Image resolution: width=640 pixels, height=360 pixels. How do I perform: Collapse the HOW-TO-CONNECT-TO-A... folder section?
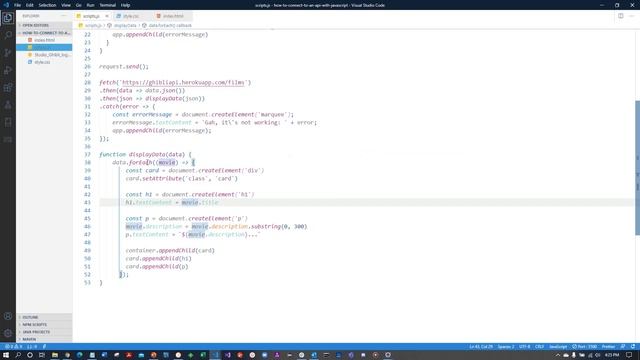tap(44, 33)
